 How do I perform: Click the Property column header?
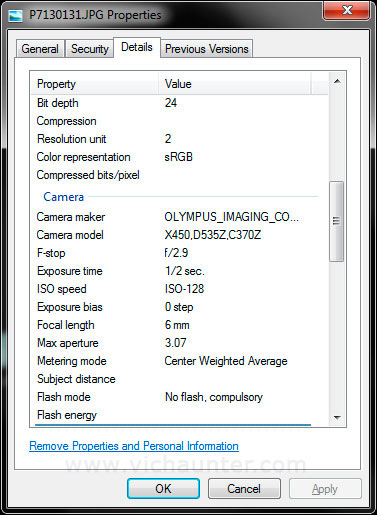pyautogui.click(x=95, y=84)
